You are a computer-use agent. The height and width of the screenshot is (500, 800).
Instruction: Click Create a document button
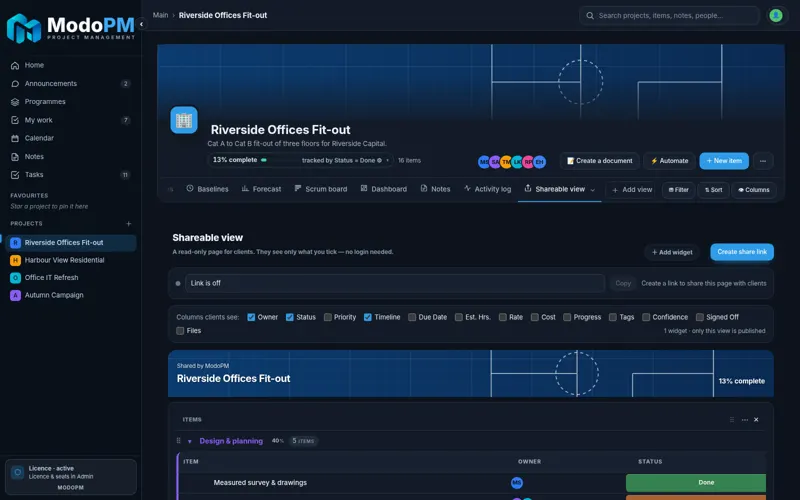[599, 161]
